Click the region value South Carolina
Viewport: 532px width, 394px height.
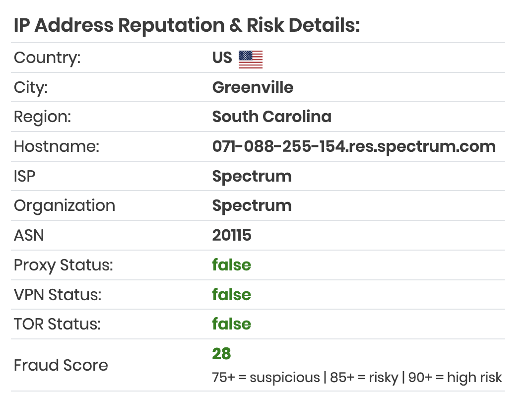(272, 117)
